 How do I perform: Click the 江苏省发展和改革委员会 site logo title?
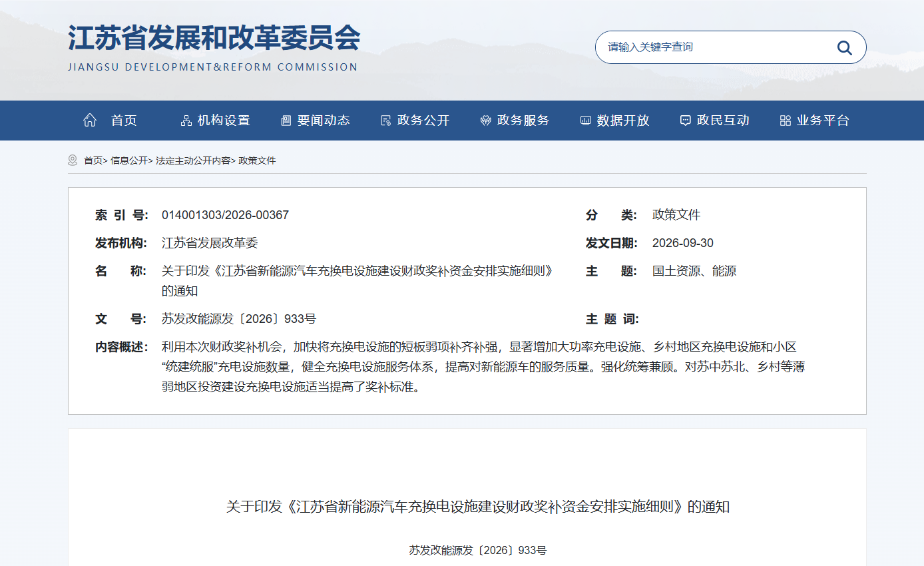(x=214, y=38)
